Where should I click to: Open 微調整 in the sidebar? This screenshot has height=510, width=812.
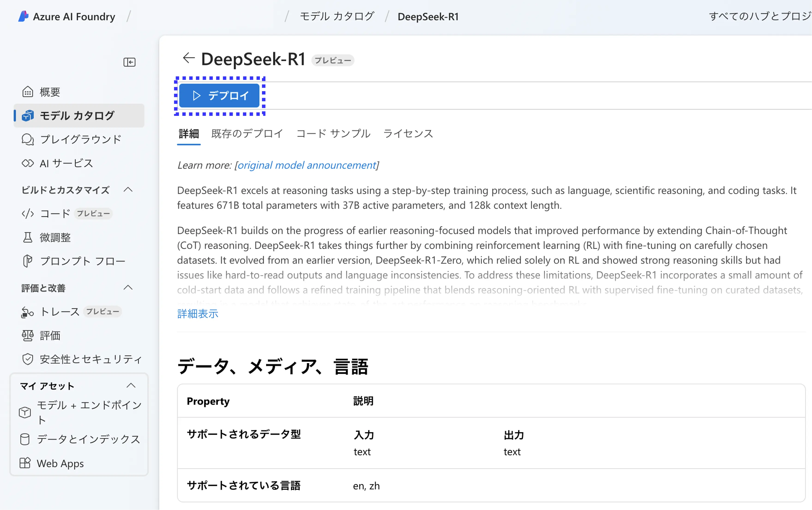point(79,237)
